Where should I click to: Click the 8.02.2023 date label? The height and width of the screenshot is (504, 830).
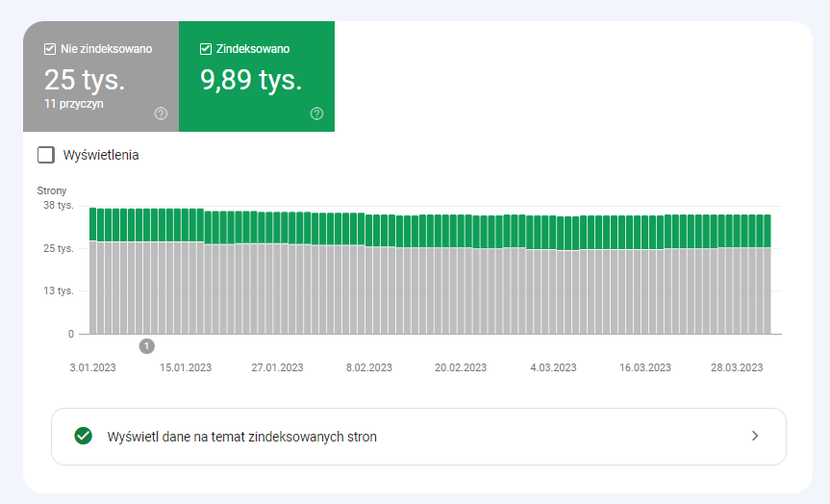point(369,367)
